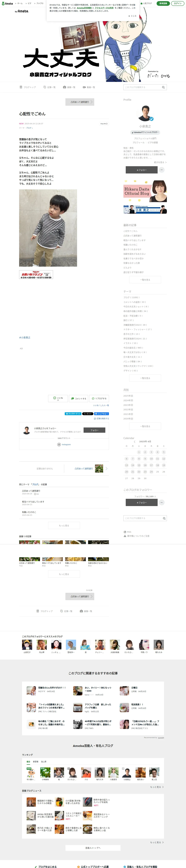Viewport: 186px width, 868px height.
Task: Click the リブログする button
Action: pos(99,398)
